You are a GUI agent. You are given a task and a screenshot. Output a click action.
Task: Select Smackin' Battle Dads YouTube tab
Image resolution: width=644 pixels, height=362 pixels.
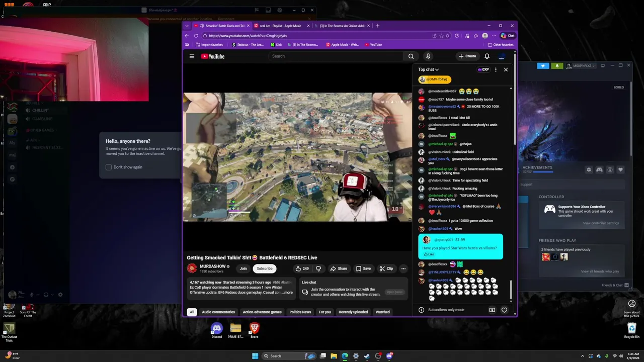click(x=222, y=26)
